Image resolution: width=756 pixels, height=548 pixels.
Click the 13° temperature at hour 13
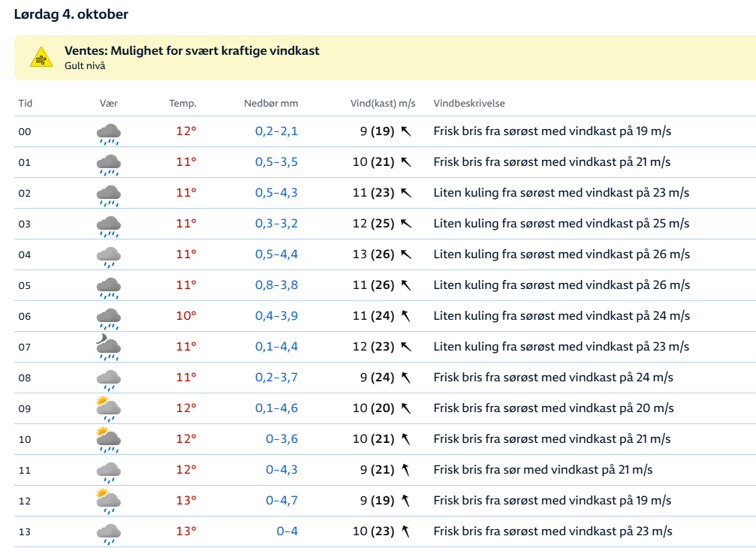185,531
